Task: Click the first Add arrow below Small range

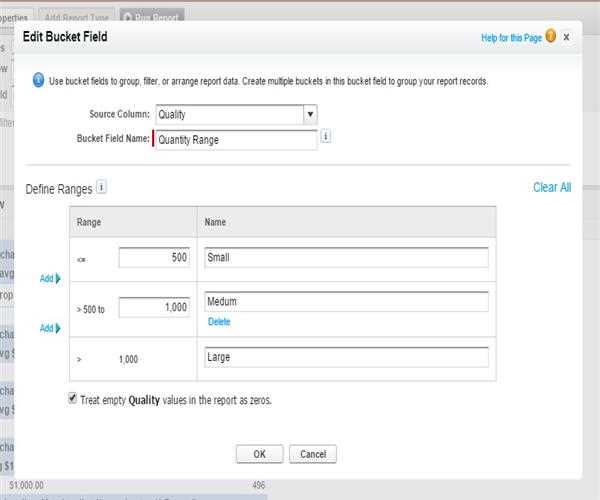Action: (50, 279)
